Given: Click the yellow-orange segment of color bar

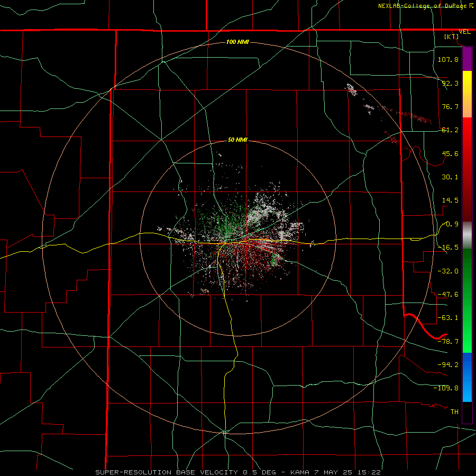Looking at the screenshot, I should 467,94.
